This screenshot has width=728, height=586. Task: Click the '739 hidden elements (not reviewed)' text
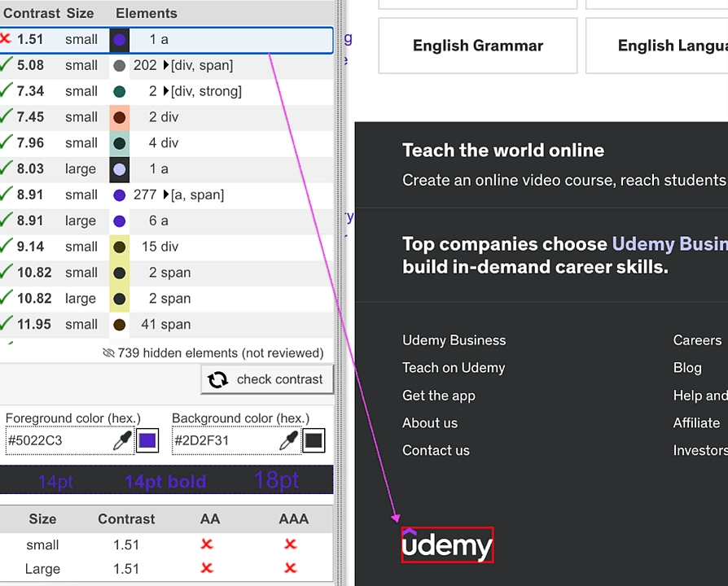click(221, 353)
